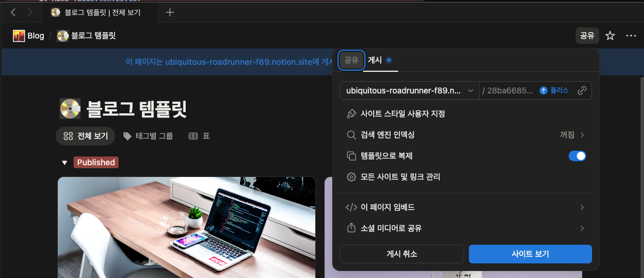The height and width of the screenshot is (278, 644).
Task: Click the 블로그 템플릿 browser tab
Action: pyautogui.click(x=100, y=13)
